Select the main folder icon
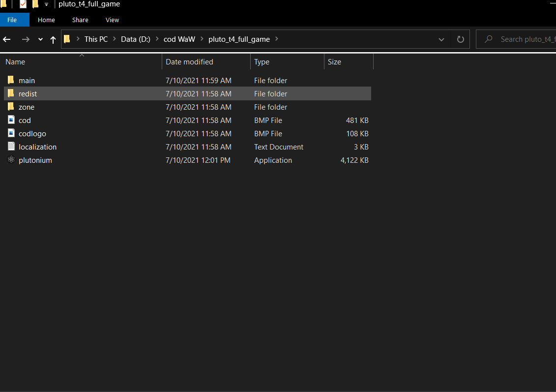Screen dimensions: 556x392 (x=11, y=80)
